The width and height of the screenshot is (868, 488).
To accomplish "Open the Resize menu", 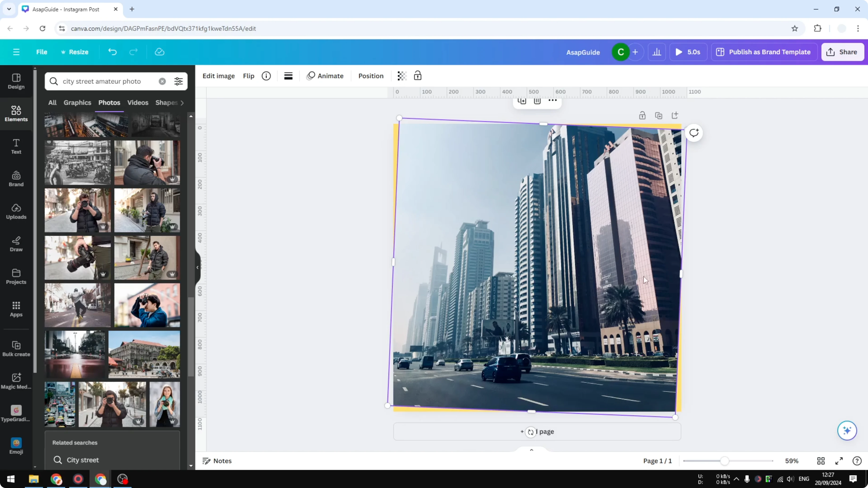I will [x=75, y=52].
